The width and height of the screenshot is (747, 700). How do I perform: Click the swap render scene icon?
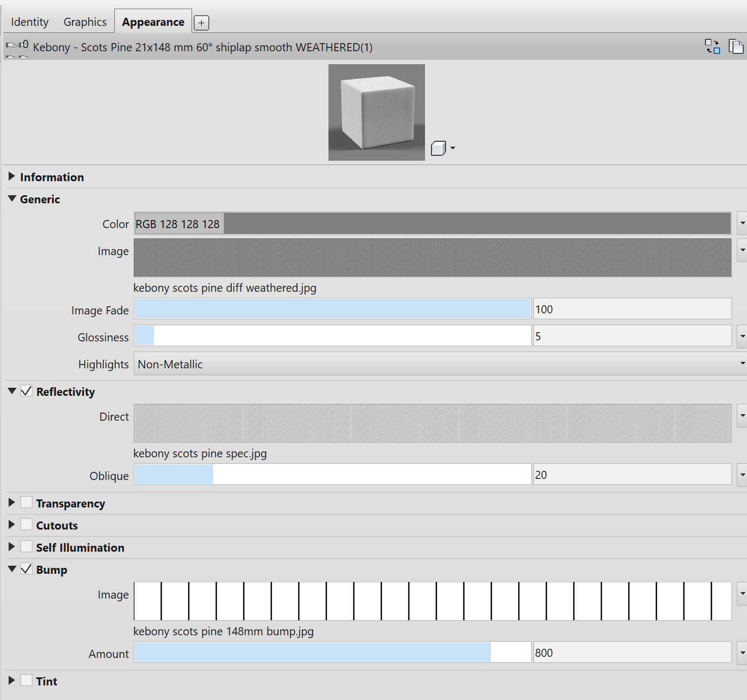tap(712, 47)
